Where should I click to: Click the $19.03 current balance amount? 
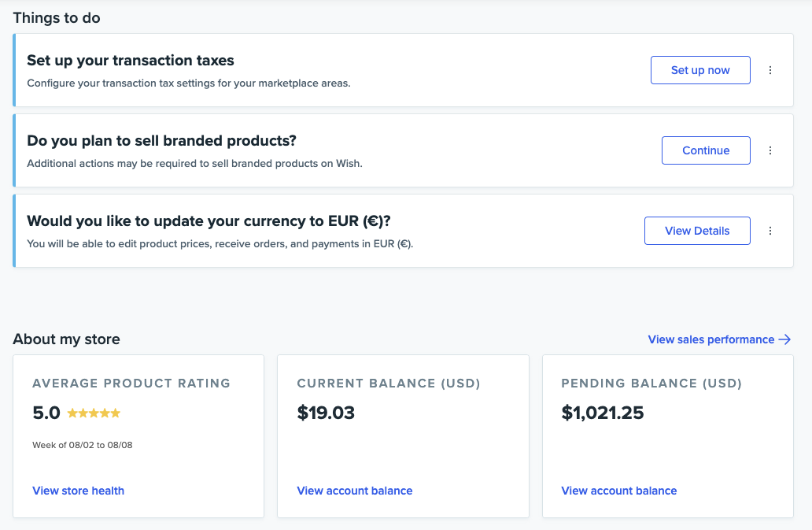pyautogui.click(x=326, y=412)
